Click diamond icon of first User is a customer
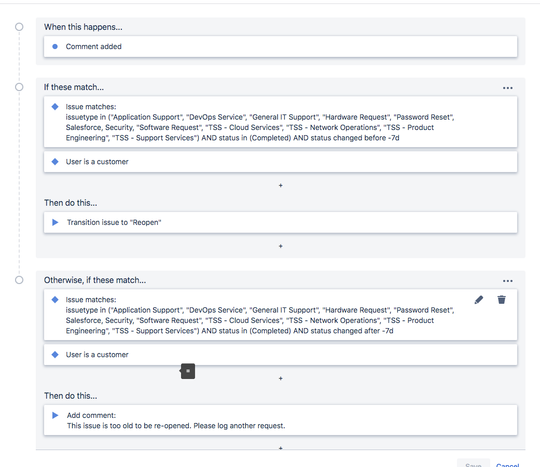Image resolution: width=540 pixels, height=467 pixels. (55, 162)
